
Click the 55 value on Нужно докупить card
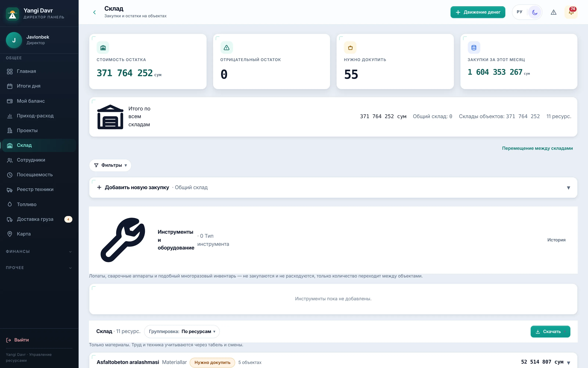[x=351, y=75]
